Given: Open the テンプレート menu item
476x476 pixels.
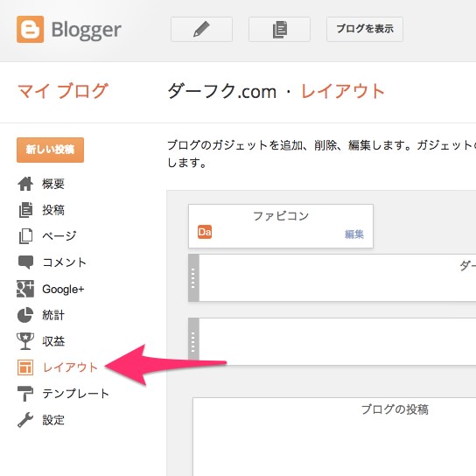Looking at the screenshot, I should [x=75, y=394].
